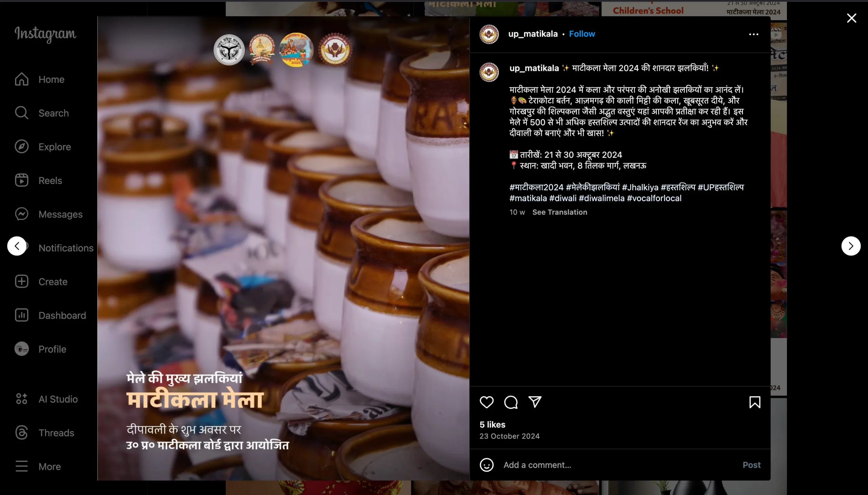Click the Create label in the sidebar
This screenshot has height=495, width=868.
click(53, 282)
